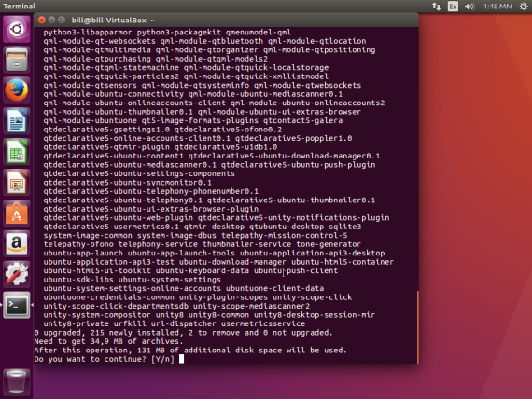532x399 pixels.
Task: Close the bill@bill-VirtualBox terminal window
Action: (42, 20)
